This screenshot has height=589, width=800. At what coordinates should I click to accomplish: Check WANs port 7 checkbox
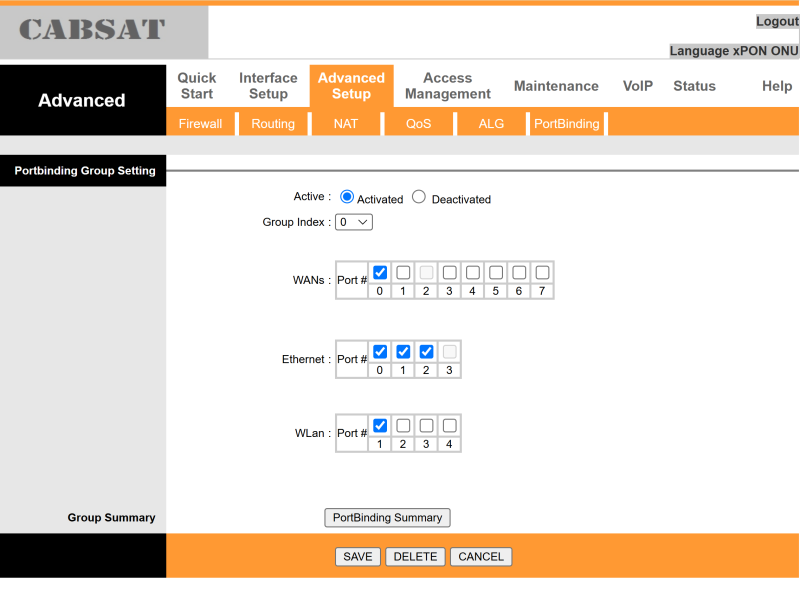click(542, 272)
